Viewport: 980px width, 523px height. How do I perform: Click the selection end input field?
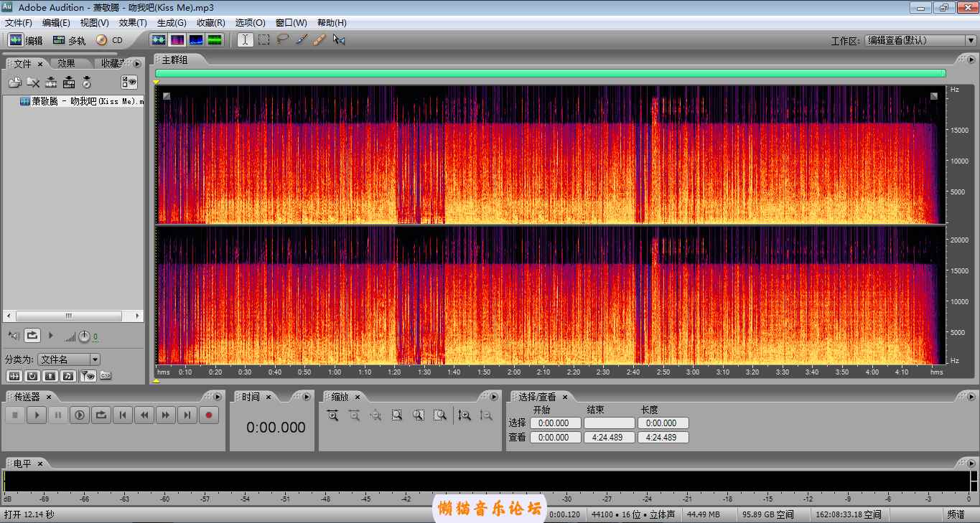tap(610, 423)
